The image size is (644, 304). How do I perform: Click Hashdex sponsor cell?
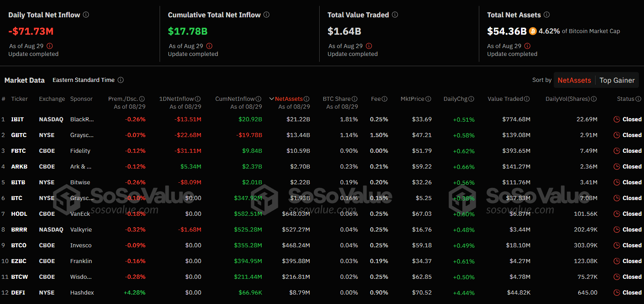coord(82,293)
